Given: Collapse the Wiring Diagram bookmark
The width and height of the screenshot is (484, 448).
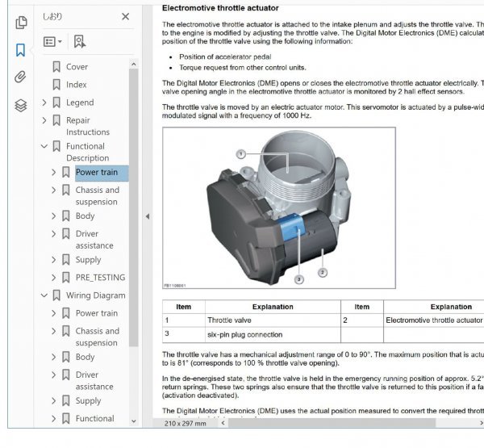Looking at the screenshot, I should [44, 295].
